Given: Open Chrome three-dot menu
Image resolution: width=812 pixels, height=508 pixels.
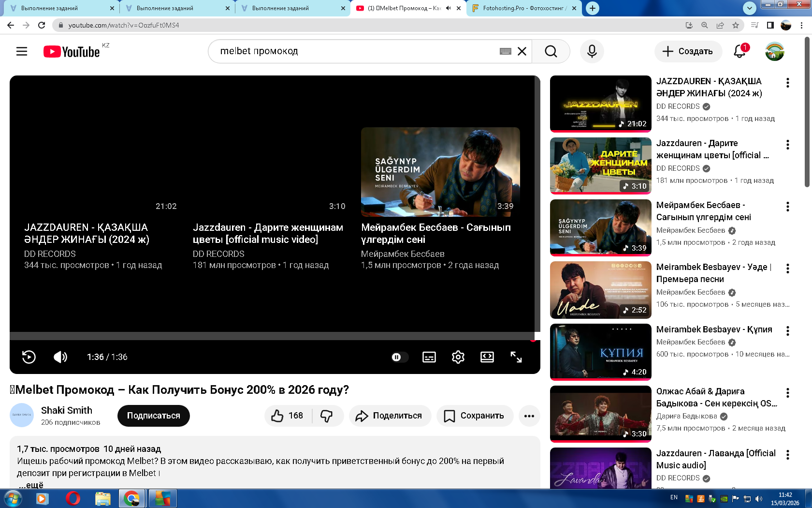Looking at the screenshot, I should [802, 25].
